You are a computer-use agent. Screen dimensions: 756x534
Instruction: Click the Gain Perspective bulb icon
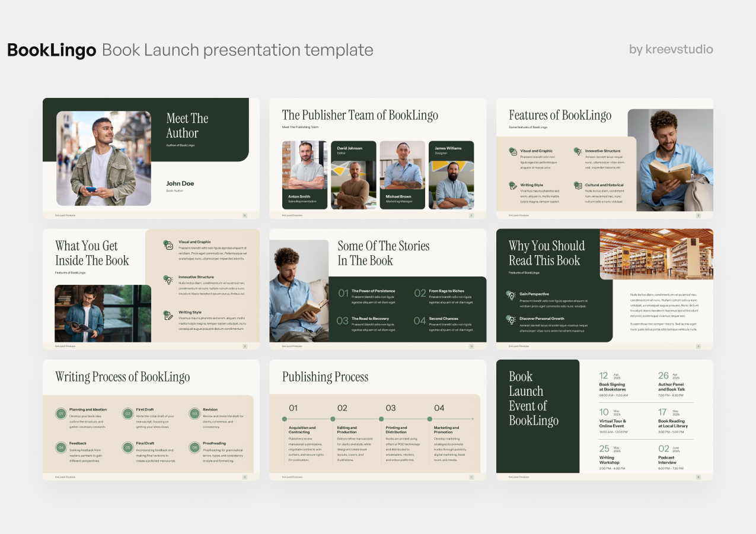coord(512,295)
